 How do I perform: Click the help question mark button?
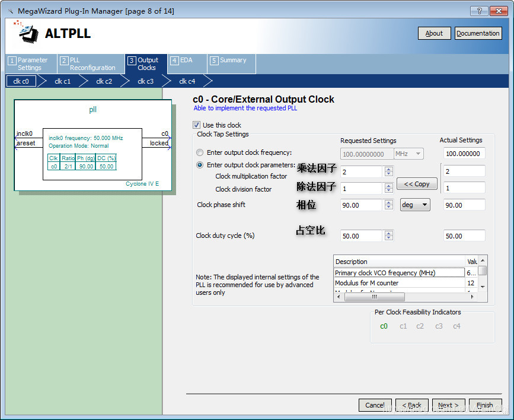tap(479, 11)
